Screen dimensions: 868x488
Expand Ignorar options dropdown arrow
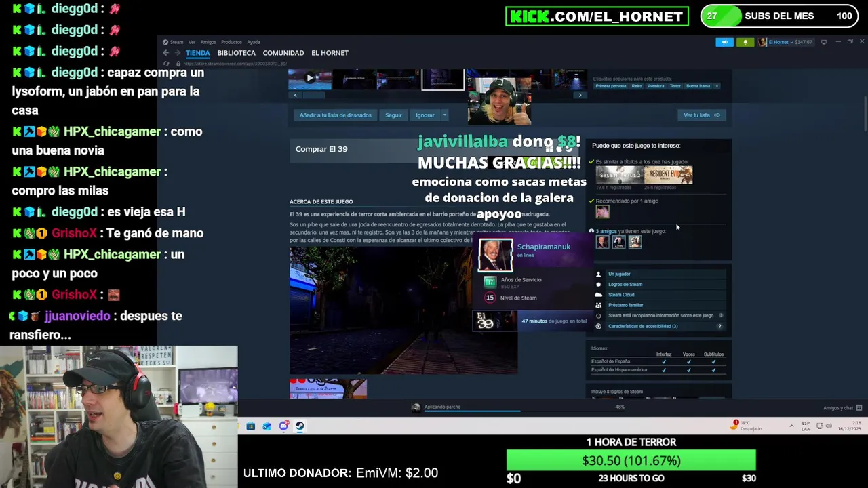[445, 115]
